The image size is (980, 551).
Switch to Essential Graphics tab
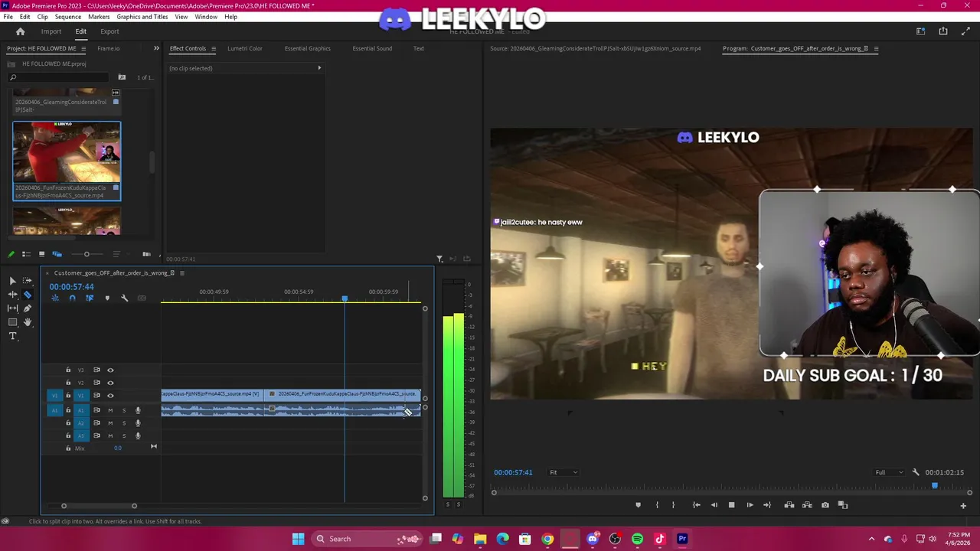[x=308, y=48]
